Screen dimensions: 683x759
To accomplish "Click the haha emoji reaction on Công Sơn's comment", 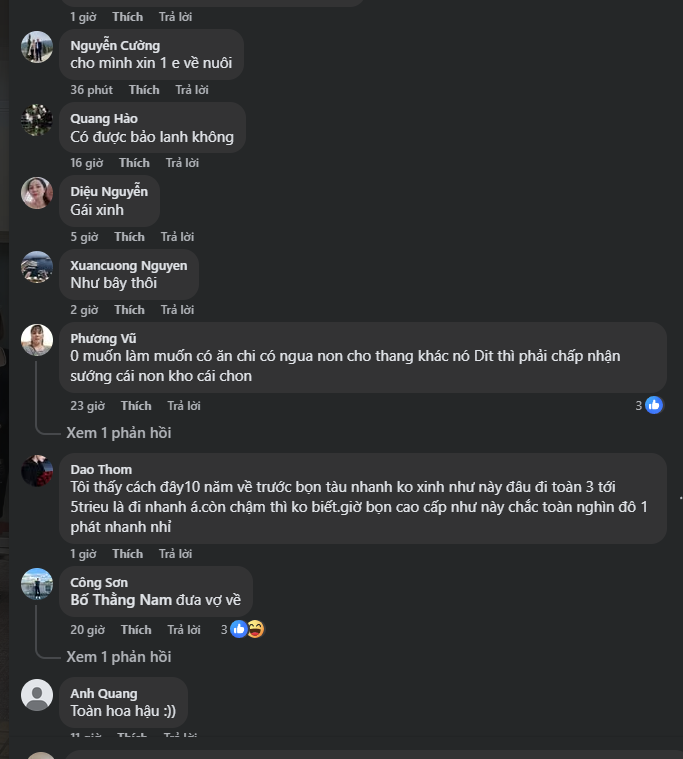I will point(255,629).
